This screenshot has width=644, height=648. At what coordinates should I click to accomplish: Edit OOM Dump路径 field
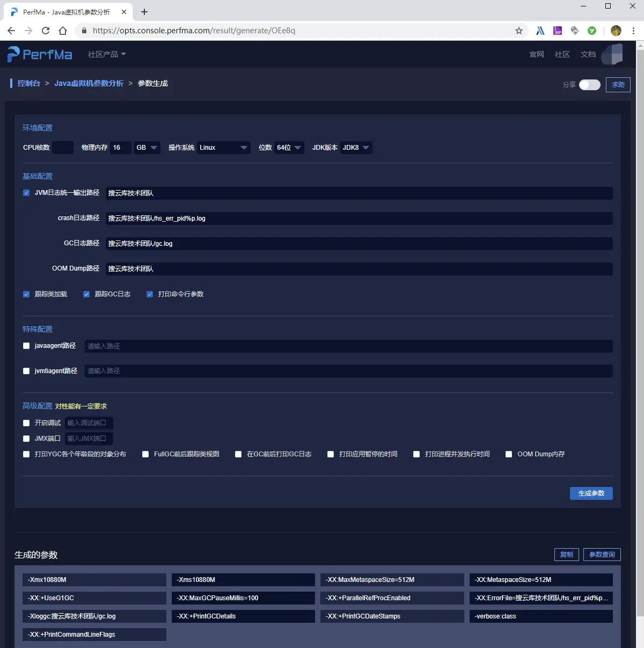359,269
